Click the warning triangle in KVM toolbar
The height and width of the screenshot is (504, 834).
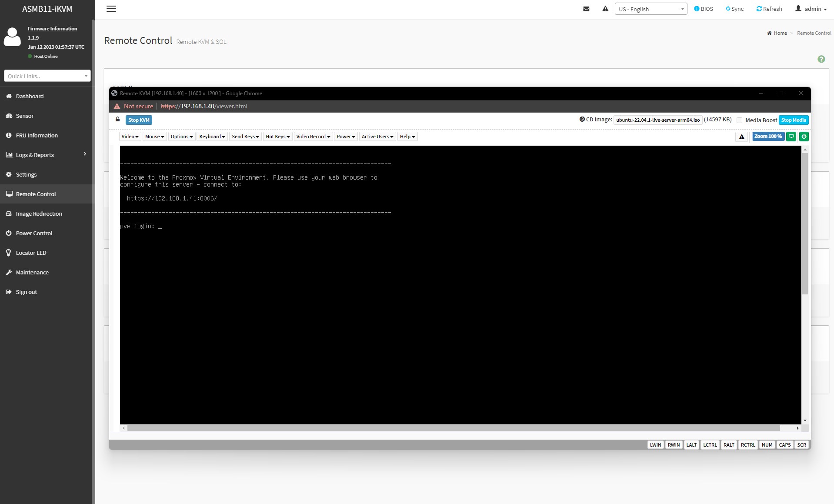pyautogui.click(x=742, y=137)
